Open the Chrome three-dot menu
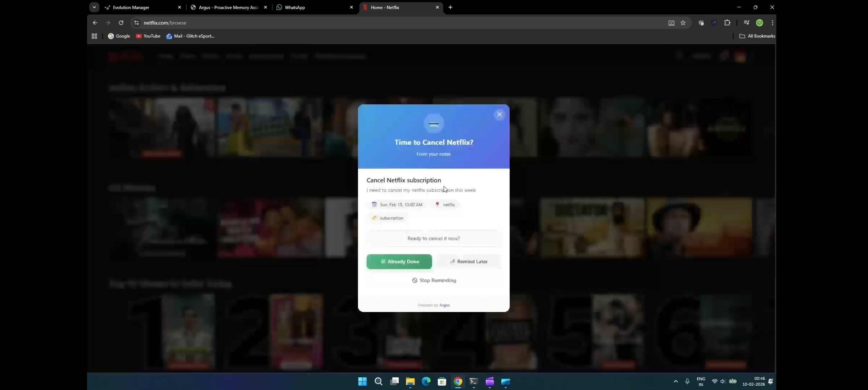The width and height of the screenshot is (868, 390). coord(772,23)
